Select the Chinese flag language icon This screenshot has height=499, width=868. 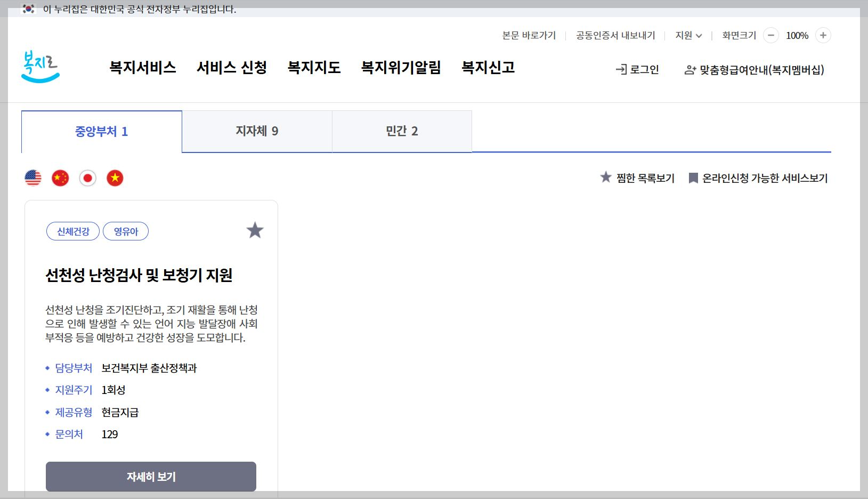[x=60, y=178]
